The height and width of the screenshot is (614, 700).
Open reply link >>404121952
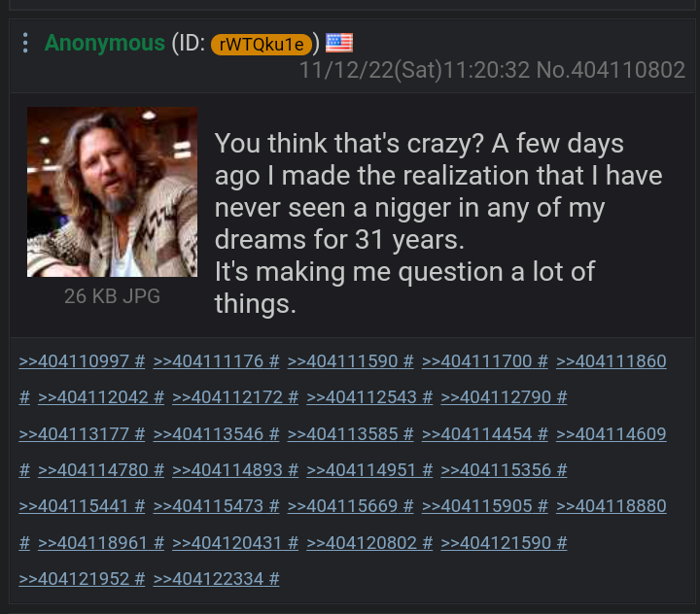[74, 579]
